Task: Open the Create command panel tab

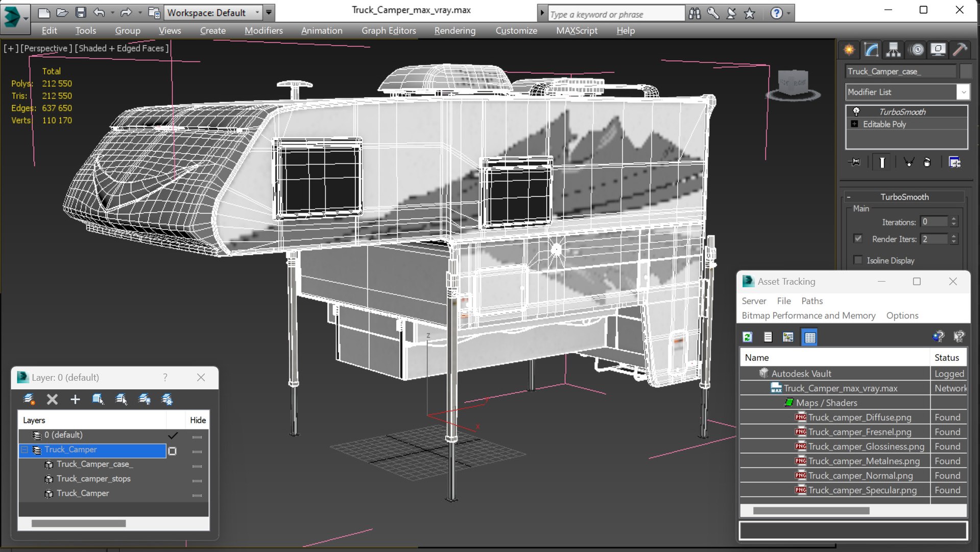Action: [x=849, y=50]
